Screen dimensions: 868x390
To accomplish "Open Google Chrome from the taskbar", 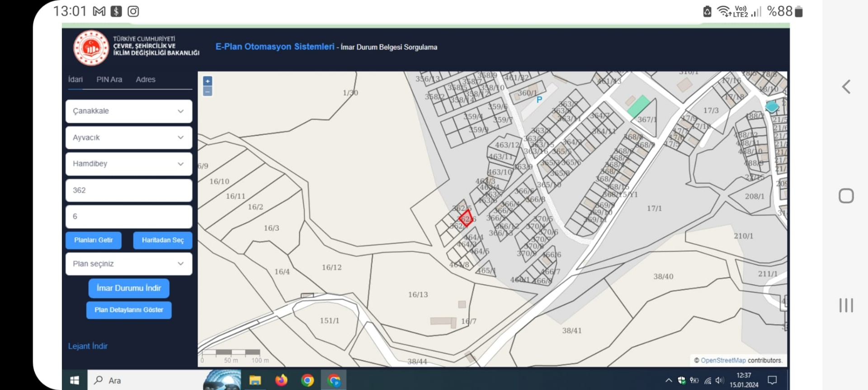I will 307,381.
